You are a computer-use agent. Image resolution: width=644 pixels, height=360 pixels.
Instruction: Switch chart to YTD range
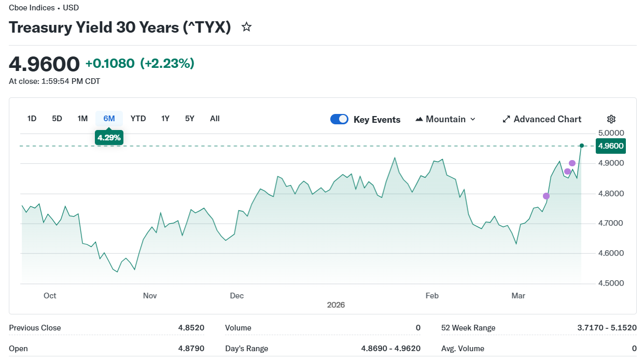coord(138,119)
